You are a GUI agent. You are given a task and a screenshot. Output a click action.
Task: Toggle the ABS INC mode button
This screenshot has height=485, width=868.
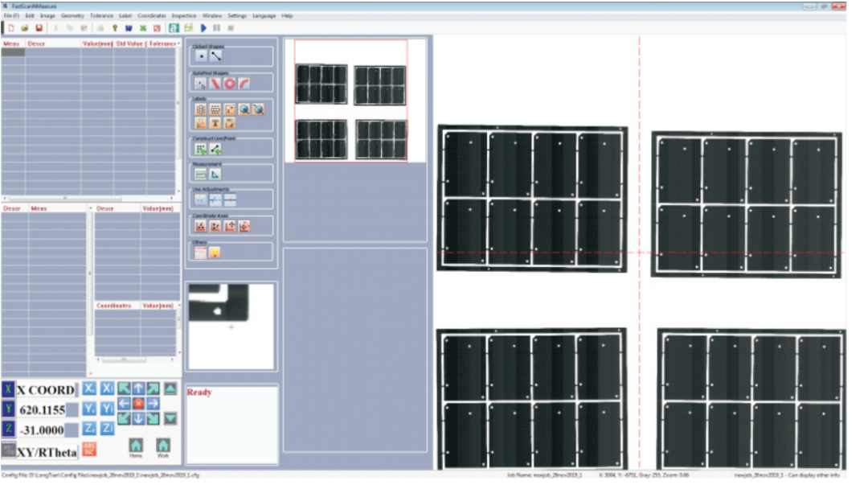(x=89, y=449)
